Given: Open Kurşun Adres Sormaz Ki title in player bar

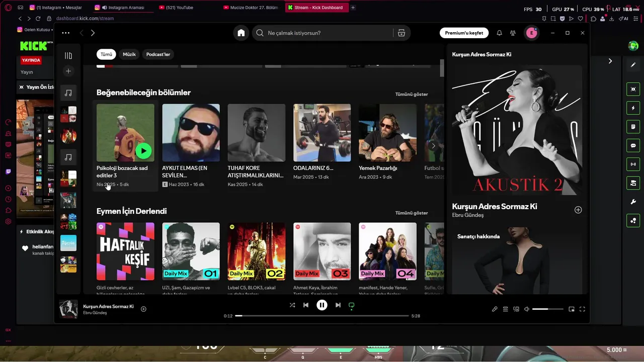Looking at the screenshot, I should coord(108,306).
